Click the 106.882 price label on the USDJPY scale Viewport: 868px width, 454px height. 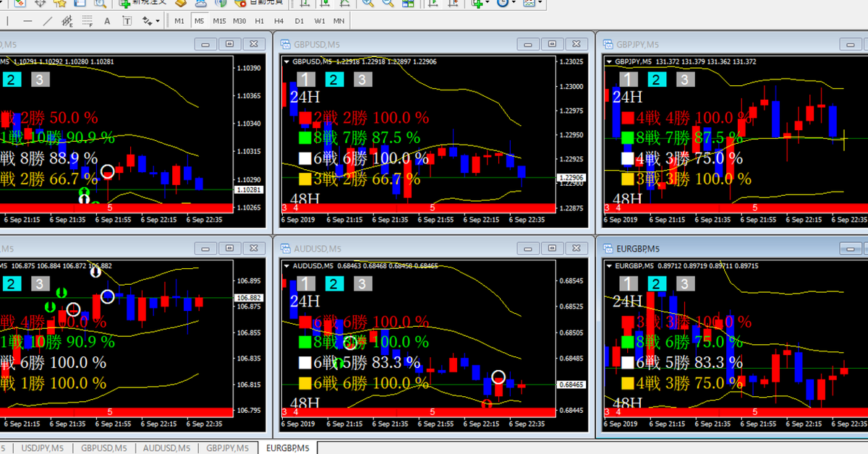[x=249, y=298]
